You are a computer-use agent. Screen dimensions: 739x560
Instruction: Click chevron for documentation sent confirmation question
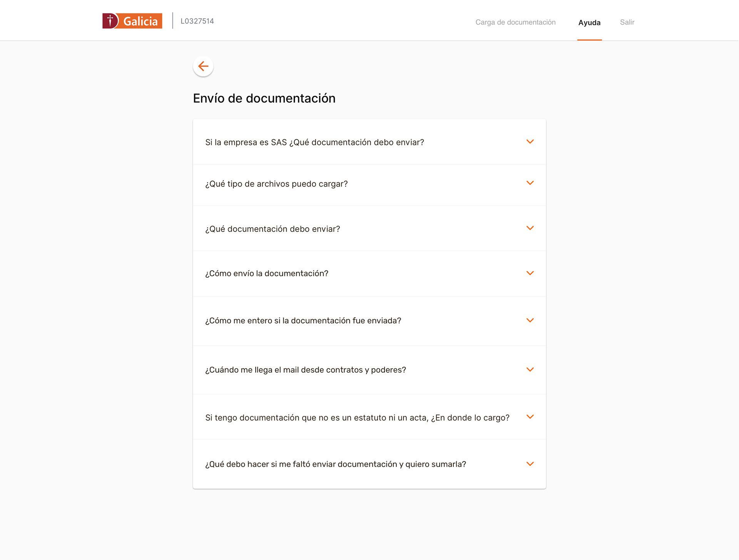pos(530,320)
